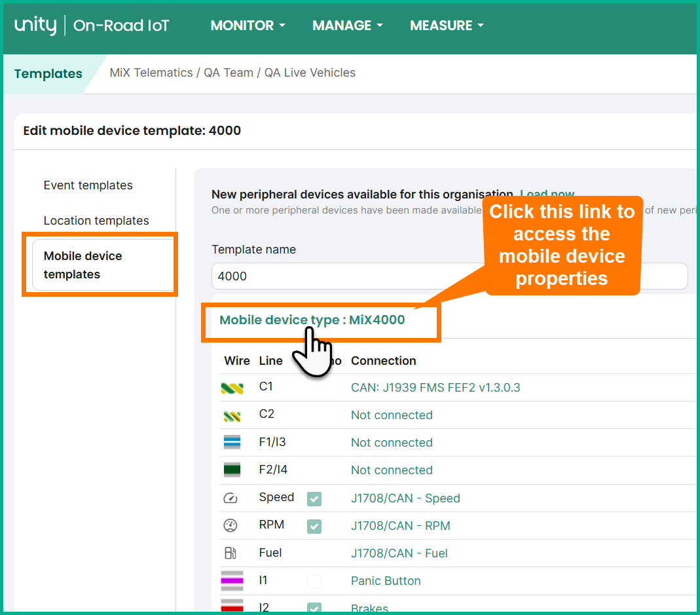700x615 pixels.
Task: Select Event templates in sidebar
Action: 88,185
